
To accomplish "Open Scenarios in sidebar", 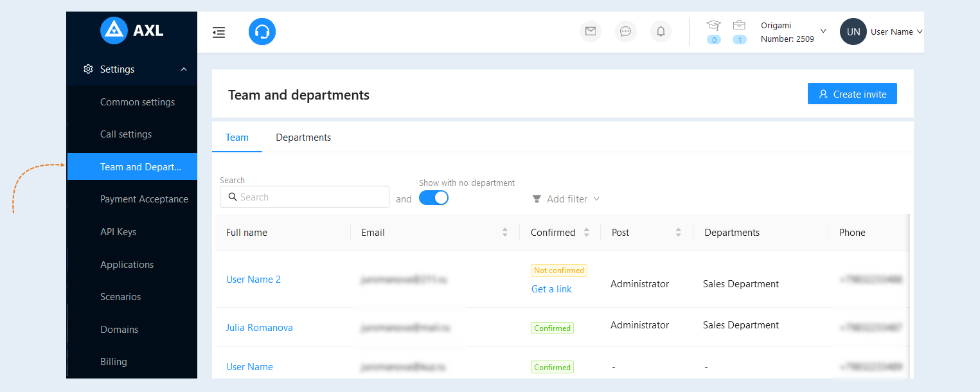I will [x=120, y=297].
